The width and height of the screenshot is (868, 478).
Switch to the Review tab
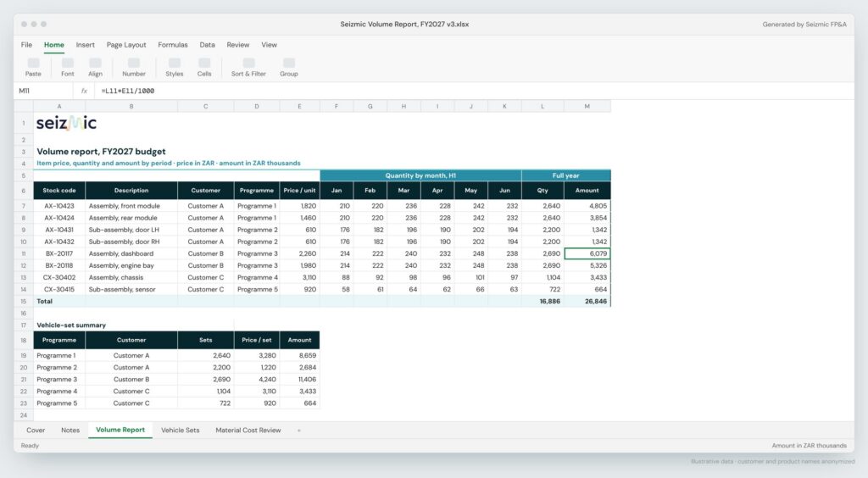coord(238,45)
